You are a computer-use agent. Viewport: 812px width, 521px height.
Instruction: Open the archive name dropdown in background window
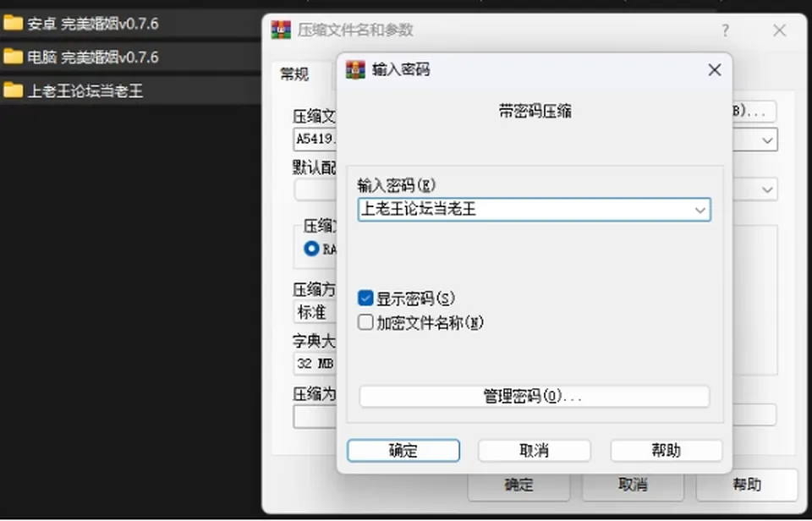pyautogui.click(x=767, y=140)
